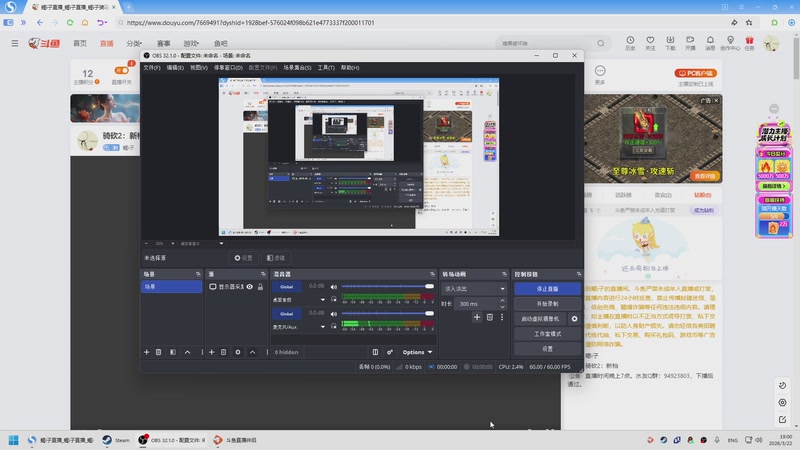Click the add source plus icon
The width and height of the screenshot is (800, 450).
(x=211, y=352)
